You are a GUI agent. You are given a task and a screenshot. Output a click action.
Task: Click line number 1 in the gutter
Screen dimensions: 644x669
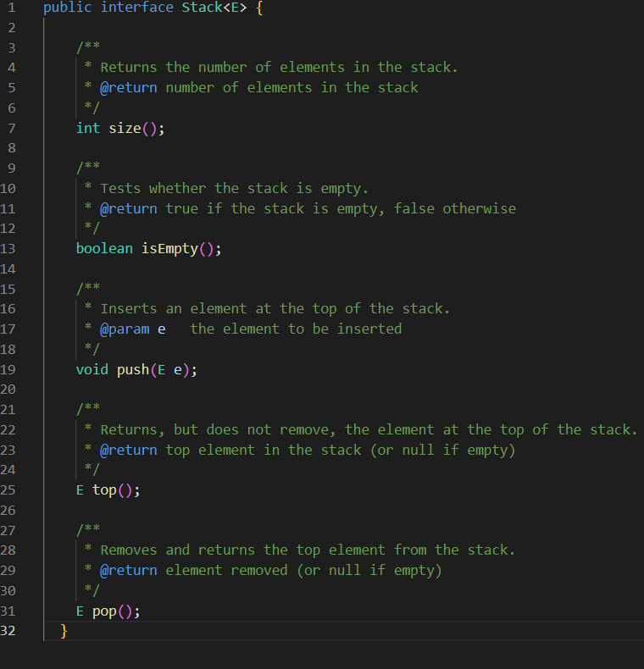(x=12, y=8)
